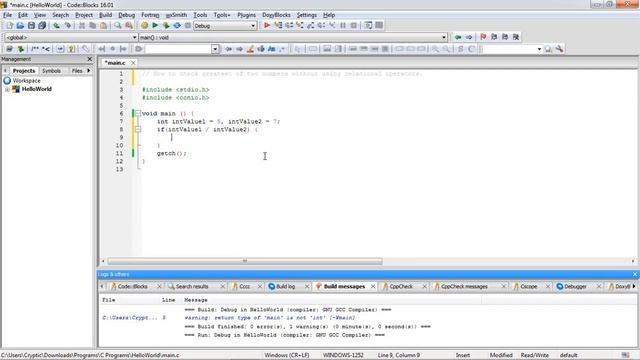The height and width of the screenshot is (360, 640).
Task: Build the project with the gear icon
Action: (144, 25)
